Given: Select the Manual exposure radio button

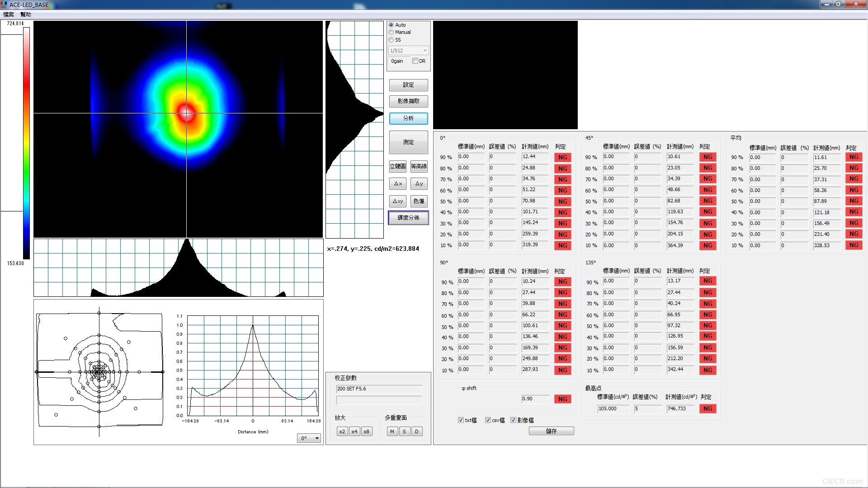Looking at the screenshot, I should point(400,32).
